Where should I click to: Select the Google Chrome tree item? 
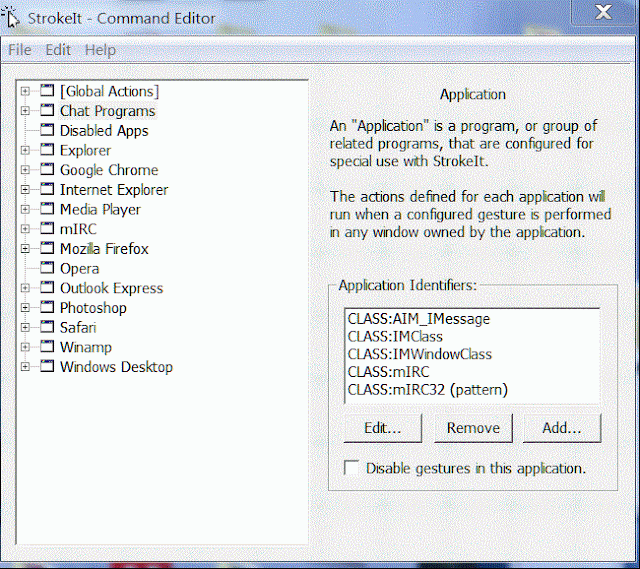[x=109, y=170]
